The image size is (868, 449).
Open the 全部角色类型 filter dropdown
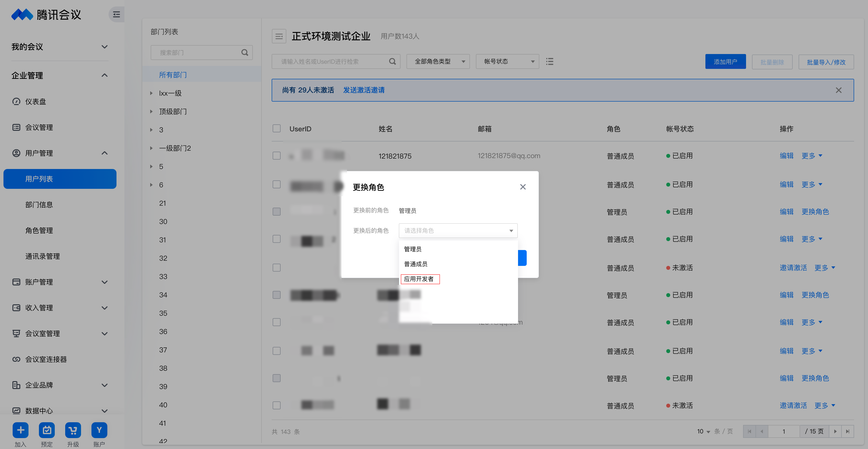[438, 61]
